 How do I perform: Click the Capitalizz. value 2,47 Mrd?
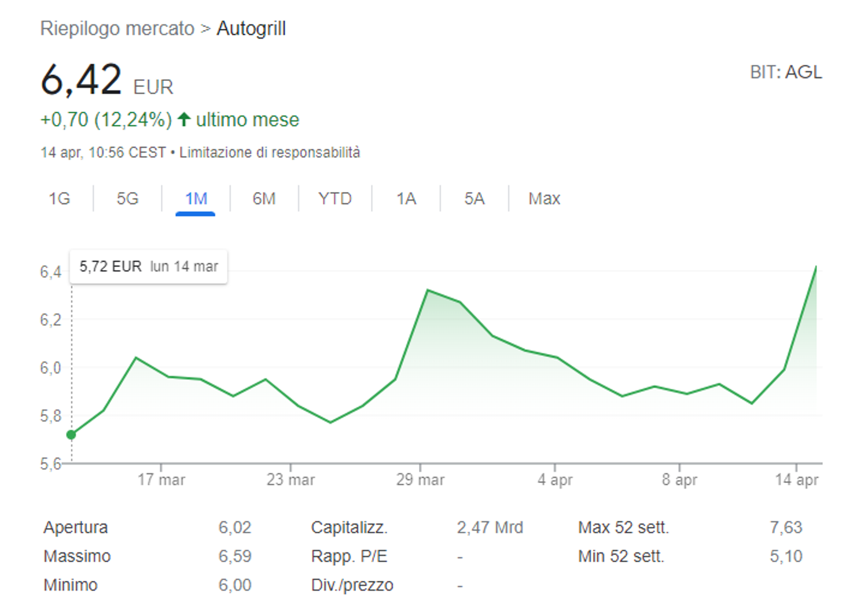pos(490,528)
